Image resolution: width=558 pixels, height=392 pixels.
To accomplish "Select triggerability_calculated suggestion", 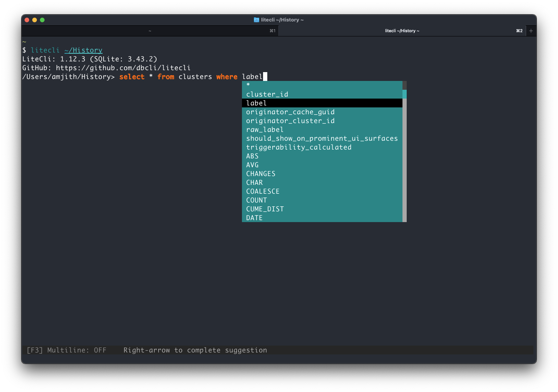I will tap(322, 147).
